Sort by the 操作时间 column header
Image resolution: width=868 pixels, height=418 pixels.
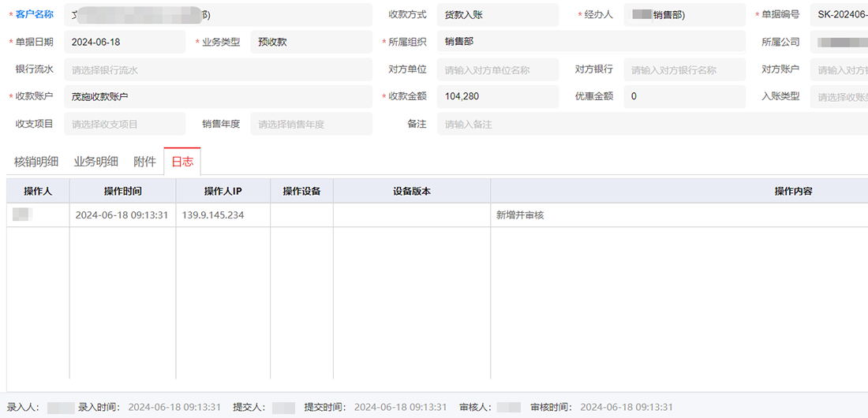[122, 191]
